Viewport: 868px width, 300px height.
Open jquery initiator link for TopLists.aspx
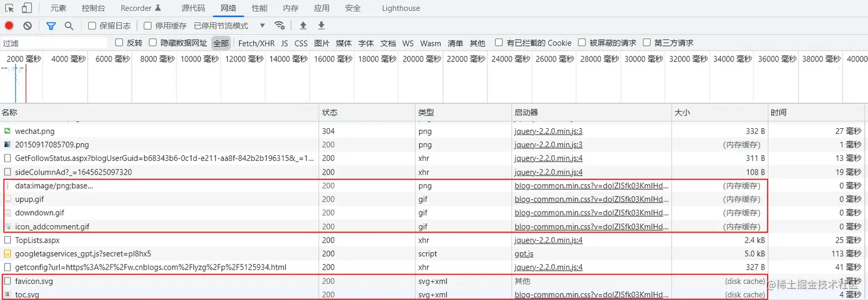(x=548, y=240)
